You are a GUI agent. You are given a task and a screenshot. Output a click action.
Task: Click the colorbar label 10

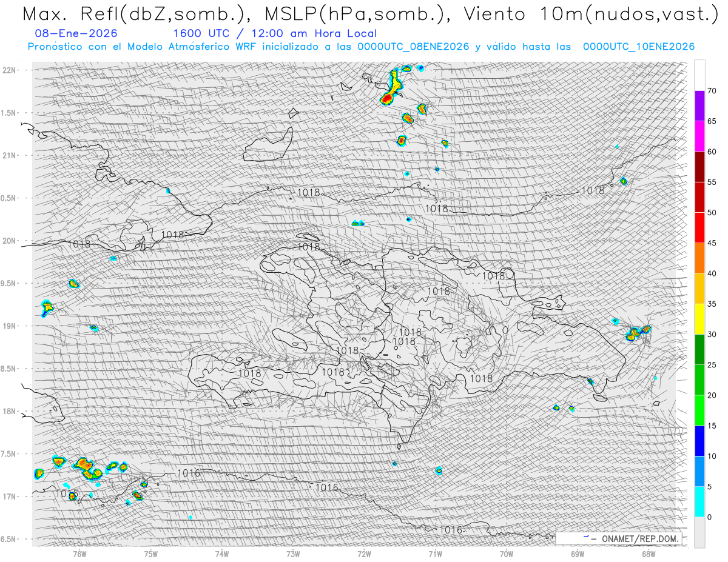coord(712,456)
